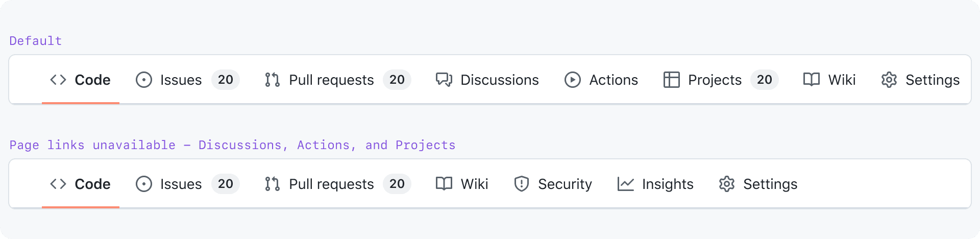980x239 pixels.
Task: Click the Wiki book icon in Default nav
Action: click(x=812, y=80)
